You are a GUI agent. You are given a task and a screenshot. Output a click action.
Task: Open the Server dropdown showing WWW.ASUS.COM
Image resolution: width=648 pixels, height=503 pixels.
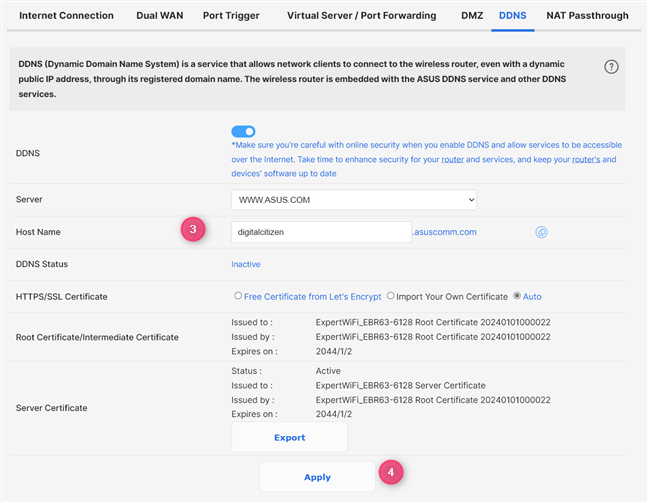(x=354, y=200)
